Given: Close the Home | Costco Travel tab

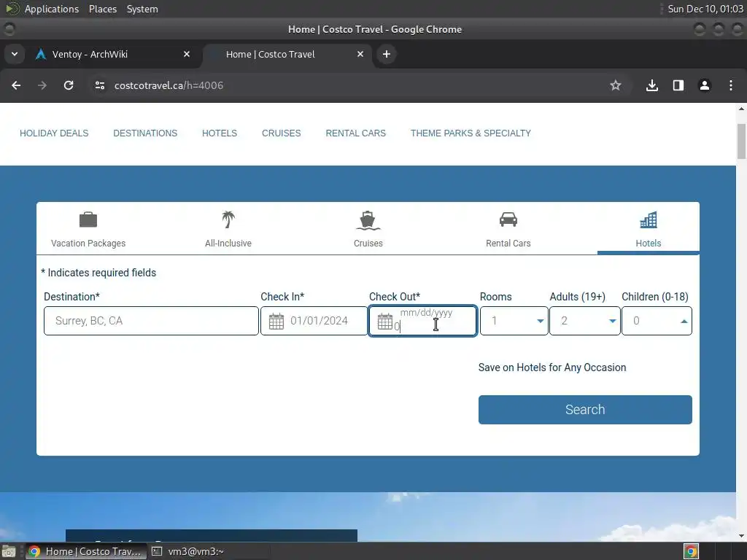Looking at the screenshot, I should coord(360,54).
